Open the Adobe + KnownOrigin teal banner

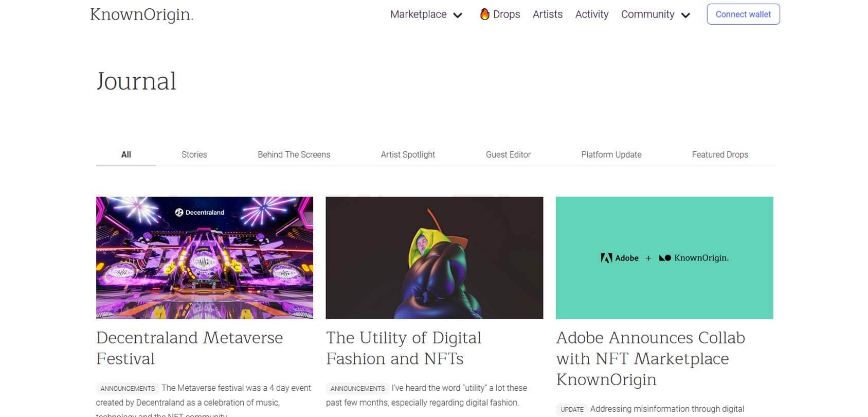point(664,258)
